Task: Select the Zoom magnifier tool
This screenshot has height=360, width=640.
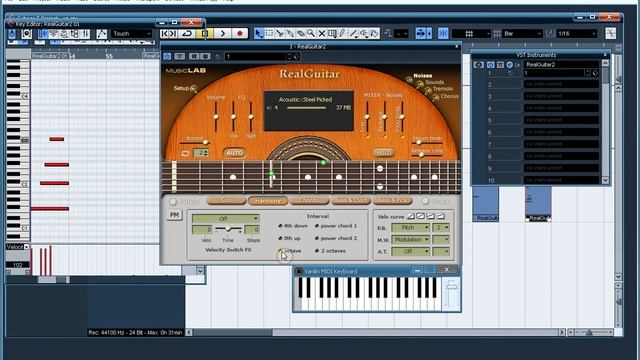Action: [x=311, y=33]
